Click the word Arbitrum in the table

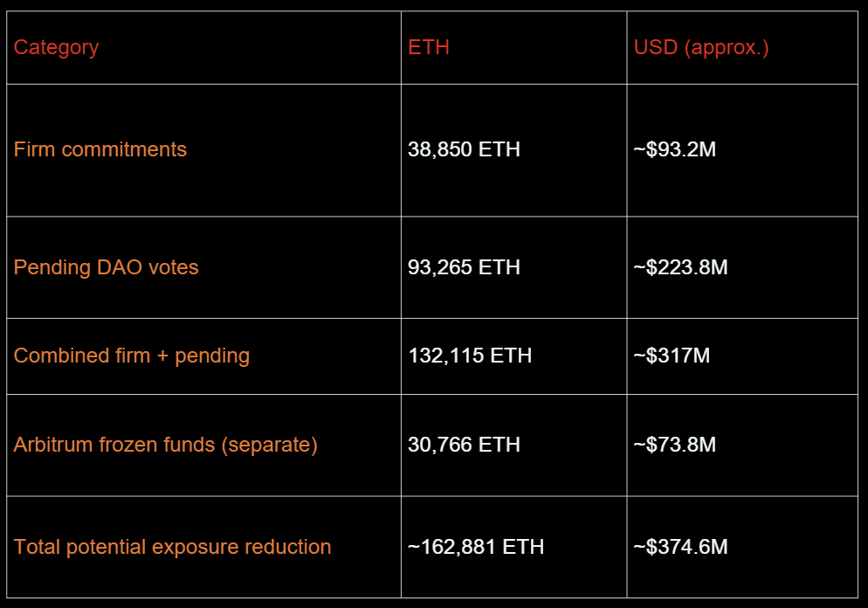52,445
